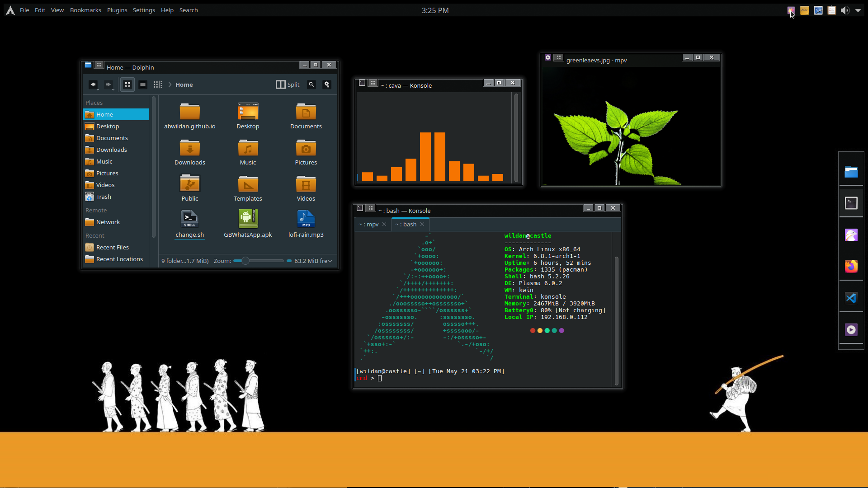
Task: Open the Downloads folder icon in file view
Action: click(x=190, y=152)
